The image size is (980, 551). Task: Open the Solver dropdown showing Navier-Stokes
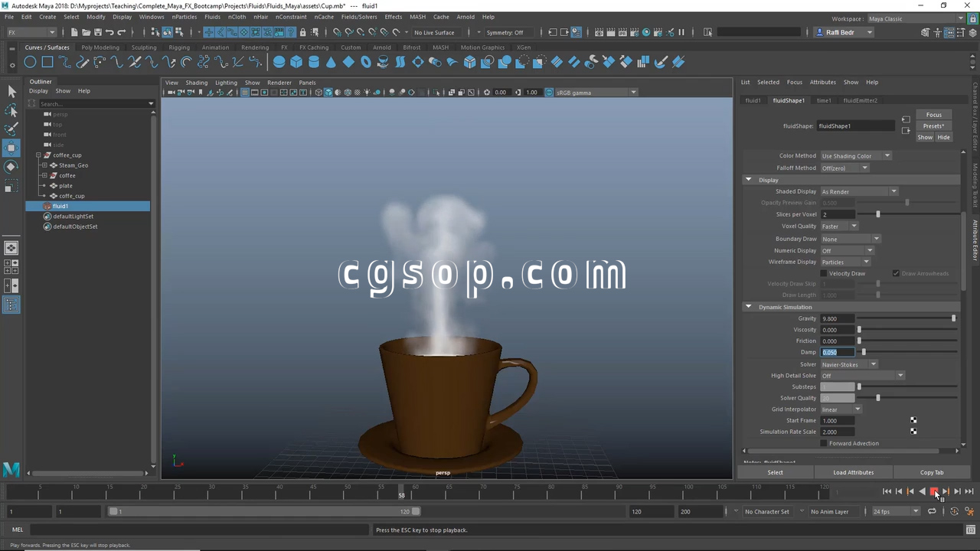[848, 364]
